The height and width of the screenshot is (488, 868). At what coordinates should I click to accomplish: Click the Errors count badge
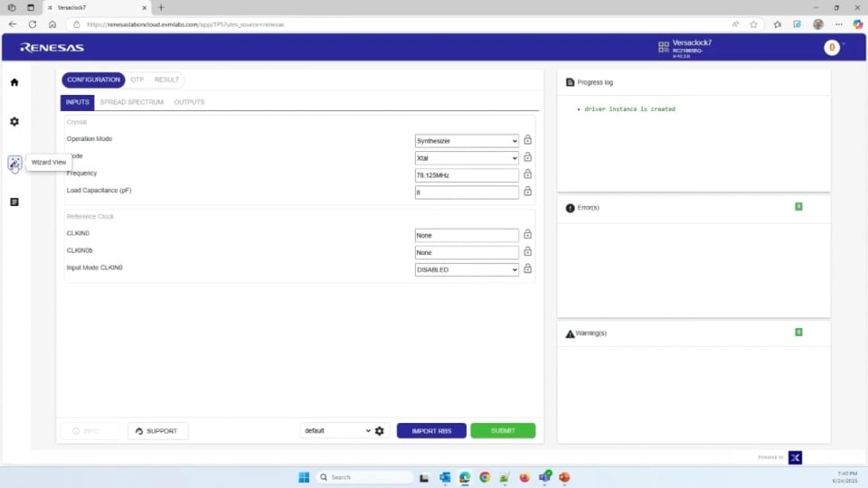pyautogui.click(x=798, y=206)
